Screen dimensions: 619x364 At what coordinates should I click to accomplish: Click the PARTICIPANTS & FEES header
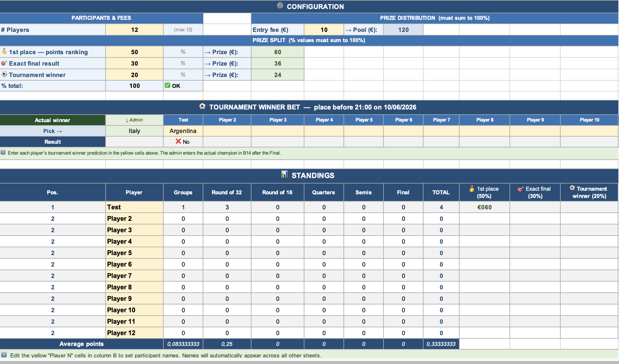tap(101, 18)
